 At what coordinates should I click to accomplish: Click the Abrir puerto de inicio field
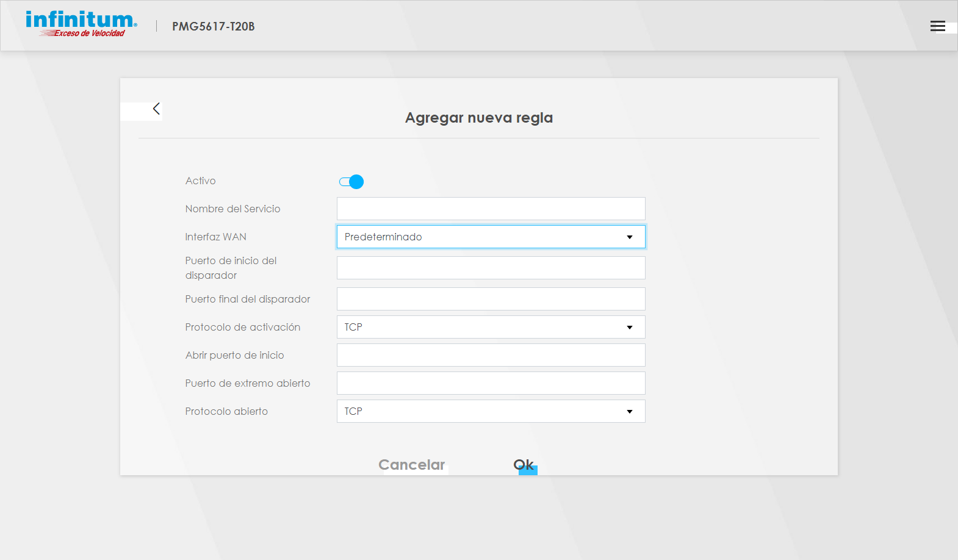coord(491,355)
